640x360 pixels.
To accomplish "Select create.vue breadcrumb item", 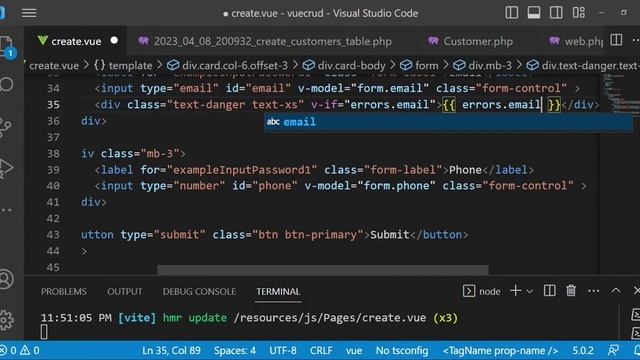I will click(x=54, y=65).
